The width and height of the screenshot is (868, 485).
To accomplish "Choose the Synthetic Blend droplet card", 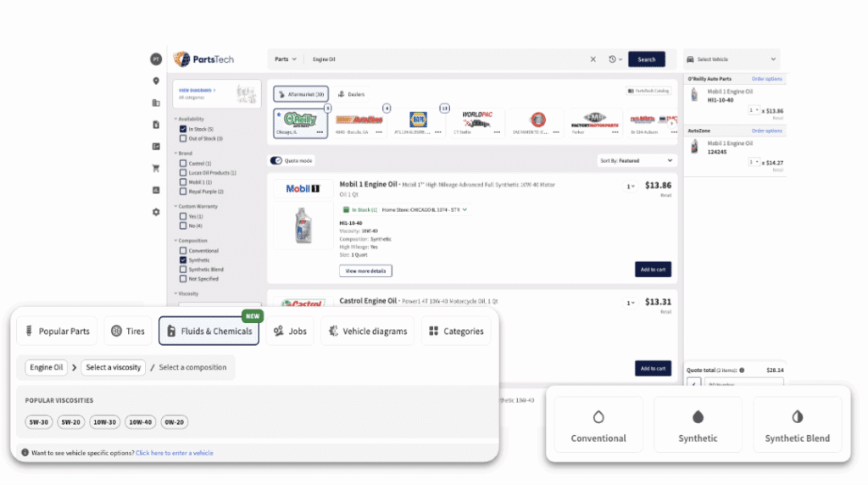I will pyautogui.click(x=797, y=424).
